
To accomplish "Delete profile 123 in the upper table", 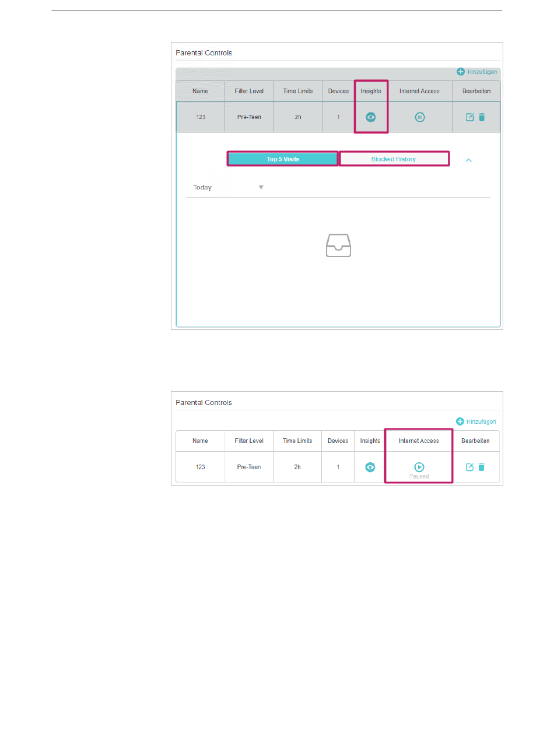I will coord(482,117).
